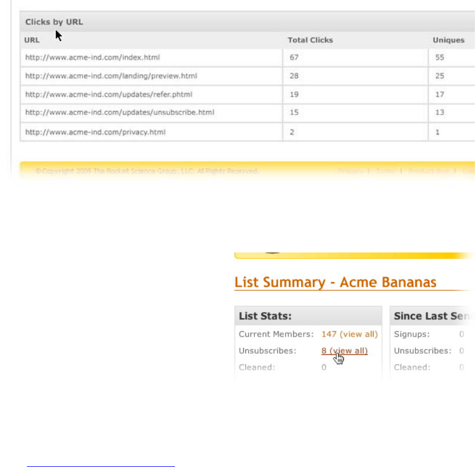This screenshot has width=476, height=467.
Task: Click the copyright footer text
Action: point(147,171)
